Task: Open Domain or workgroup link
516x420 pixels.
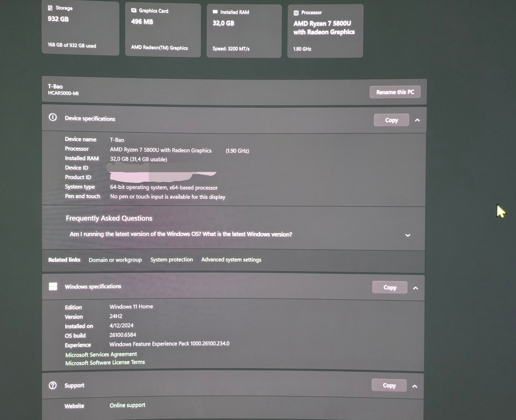Action: [x=115, y=260]
